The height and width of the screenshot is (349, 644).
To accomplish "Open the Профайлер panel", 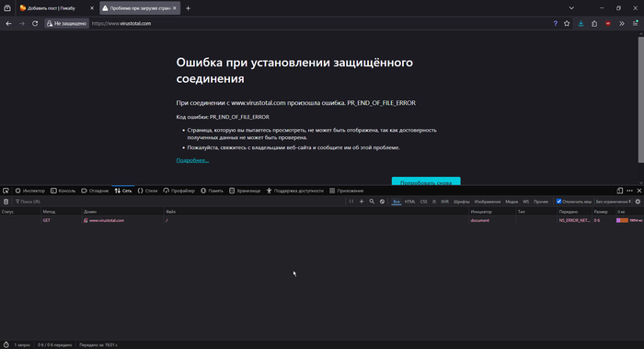I will (x=178, y=191).
